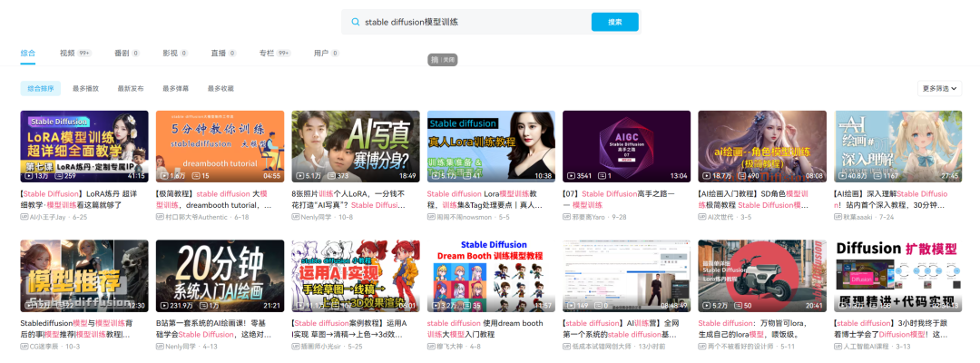Switch to the 影视 tab
The height and width of the screenshot is (363, 980).
pyautogui.click(x=175, y=54)
